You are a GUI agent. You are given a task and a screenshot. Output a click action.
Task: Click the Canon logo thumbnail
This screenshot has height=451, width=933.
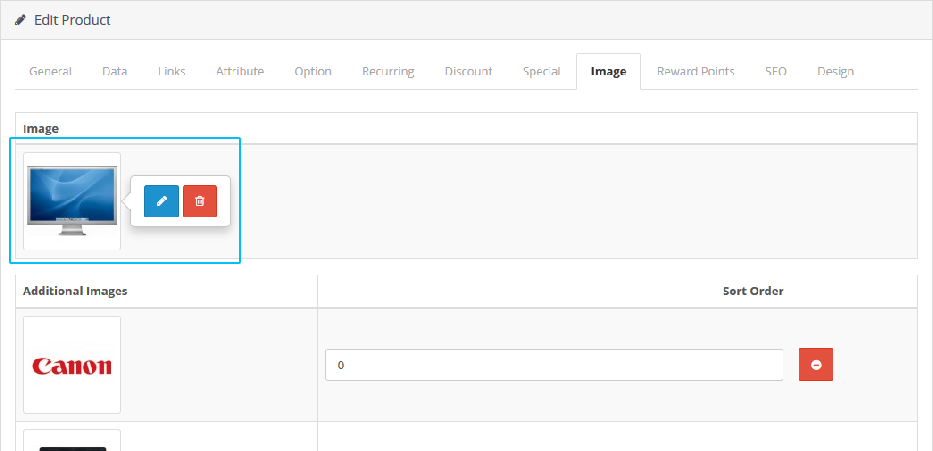pyautogui.click(x=72, y=365)
